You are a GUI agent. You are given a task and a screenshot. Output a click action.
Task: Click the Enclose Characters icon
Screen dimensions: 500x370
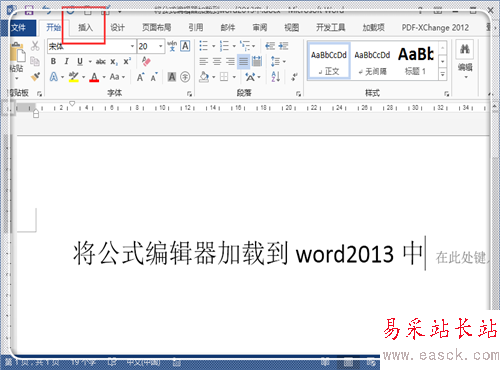tap(185, 77)
